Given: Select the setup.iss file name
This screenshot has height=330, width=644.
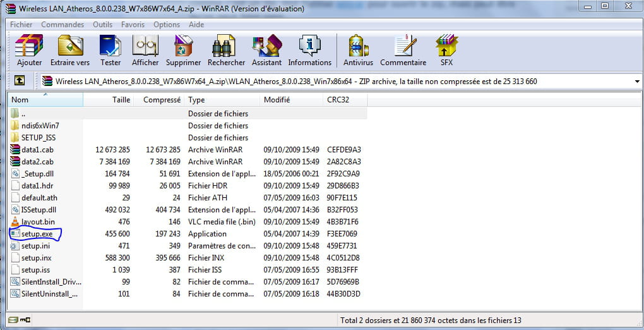Looking at the screenshot, I should (x=36, y=270).
